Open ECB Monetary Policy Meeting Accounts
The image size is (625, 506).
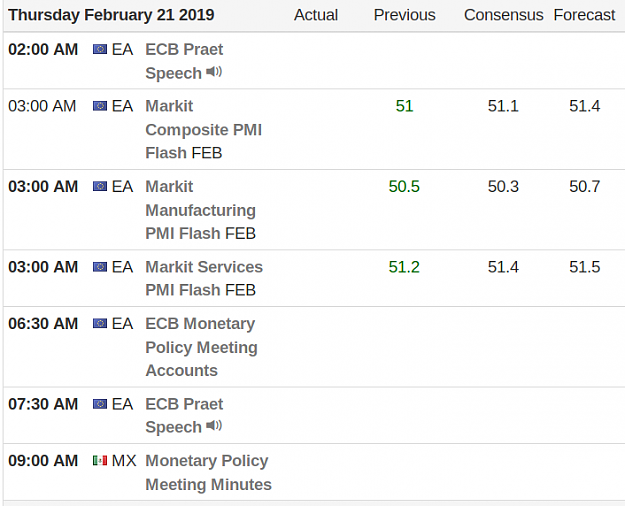pos(201,347)
